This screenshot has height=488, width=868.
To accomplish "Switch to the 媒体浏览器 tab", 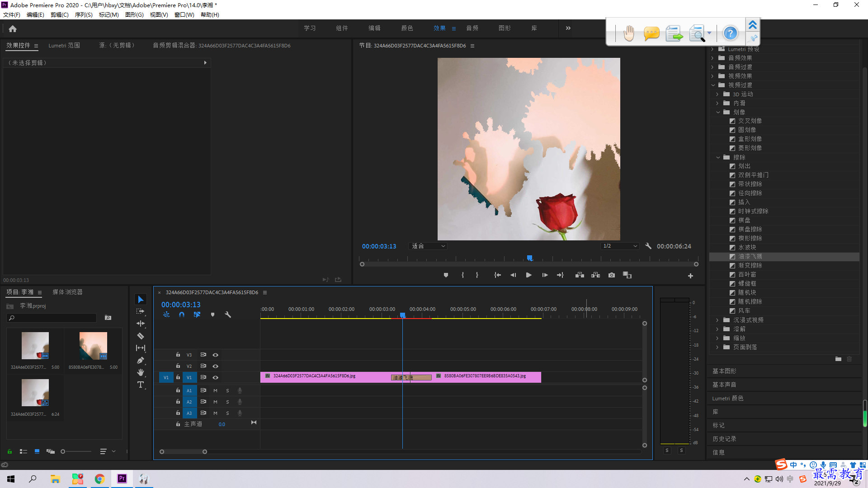I will point(67,292).
